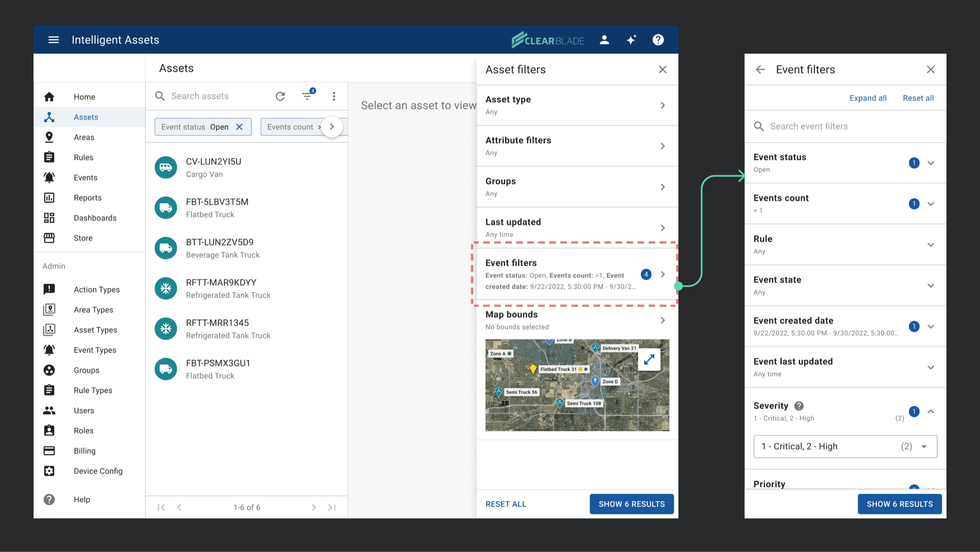This screenshot has height=552, width=980.
Task: Open the hamburger navigation menu
Action: coord(53,40)
